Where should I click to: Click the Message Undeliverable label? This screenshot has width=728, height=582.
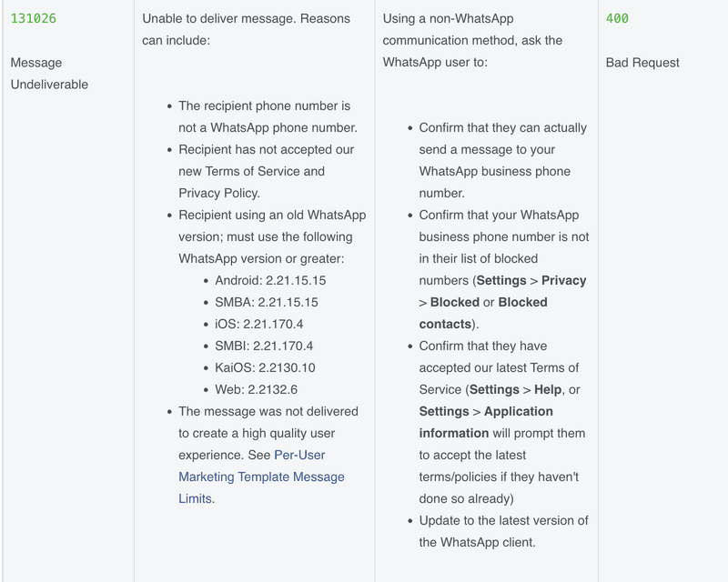(x=49, y=74)
